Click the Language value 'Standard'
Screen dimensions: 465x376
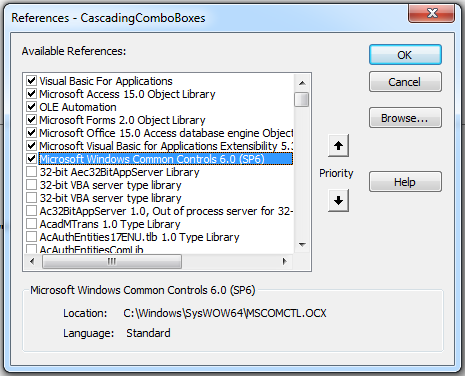148,333
